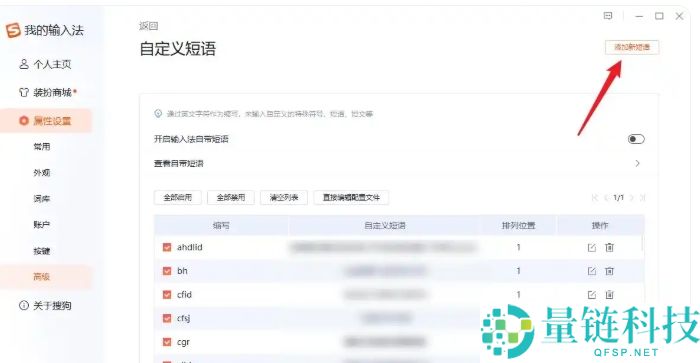Delete the ahdlid phrase entry
Screen dimensions: 700x363
pyautogui.click(x=609, y=247)
